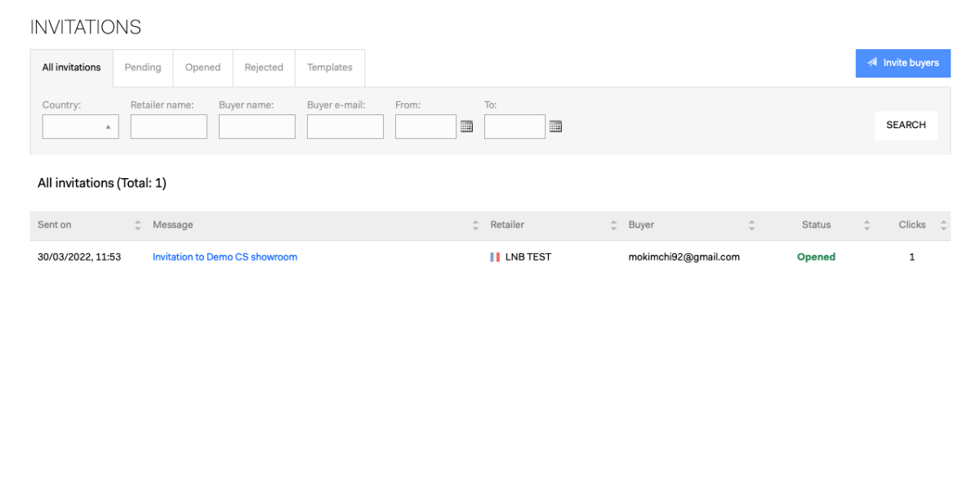Click the Status column header
This screenshot has height=490, width=980.
tap(816, 225)
